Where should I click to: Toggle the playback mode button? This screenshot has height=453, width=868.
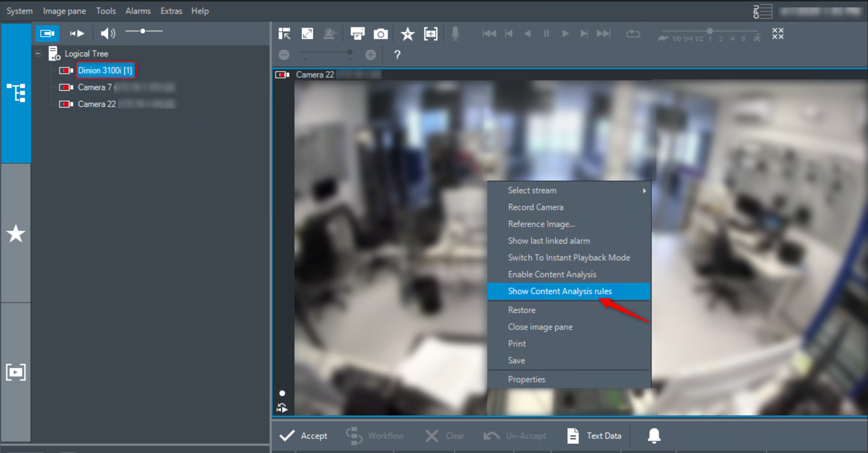77,33
